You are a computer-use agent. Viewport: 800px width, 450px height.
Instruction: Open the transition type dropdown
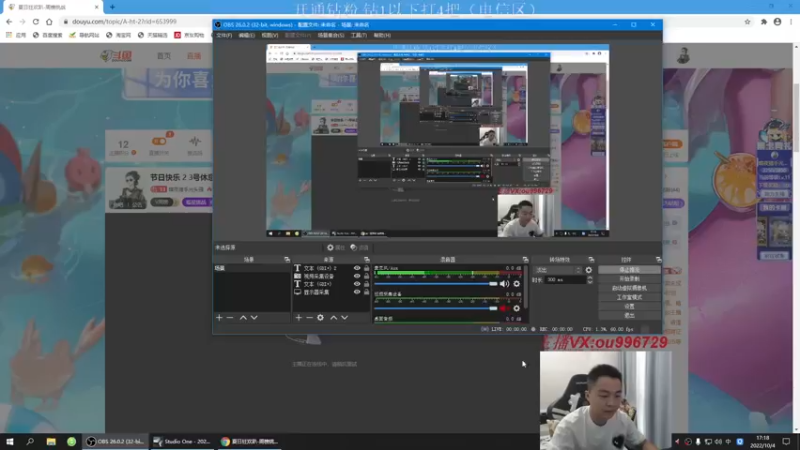click(x=558, y=270)
